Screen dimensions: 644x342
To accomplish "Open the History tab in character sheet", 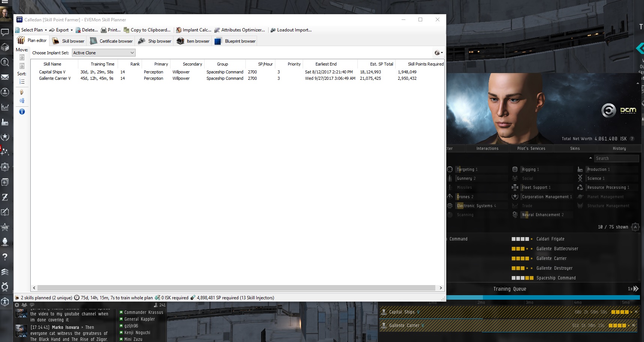I will (619, 148).
